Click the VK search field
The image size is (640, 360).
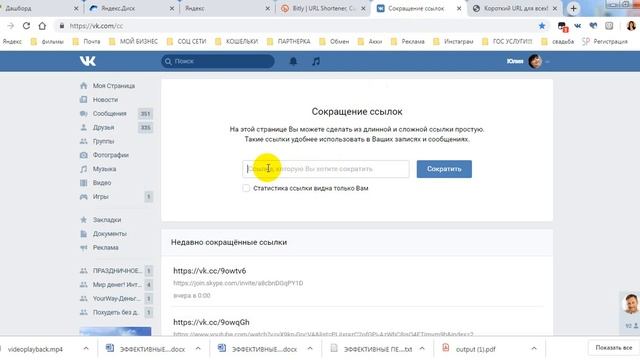tap(218, 61)
